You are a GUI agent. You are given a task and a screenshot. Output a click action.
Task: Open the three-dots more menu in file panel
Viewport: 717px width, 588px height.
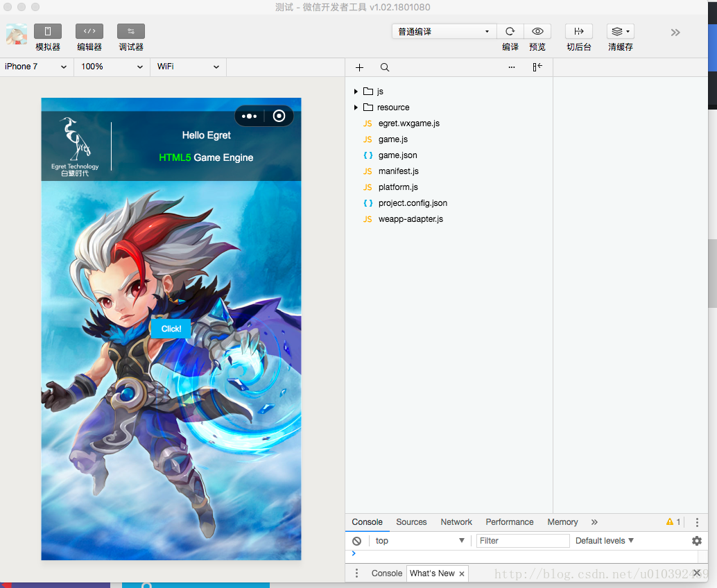511,68
